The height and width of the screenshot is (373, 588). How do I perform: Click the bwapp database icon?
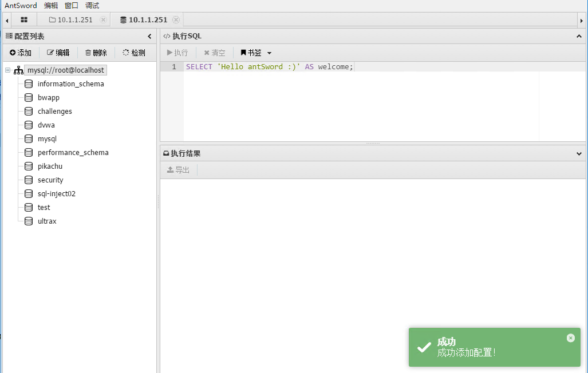(29, 98)
